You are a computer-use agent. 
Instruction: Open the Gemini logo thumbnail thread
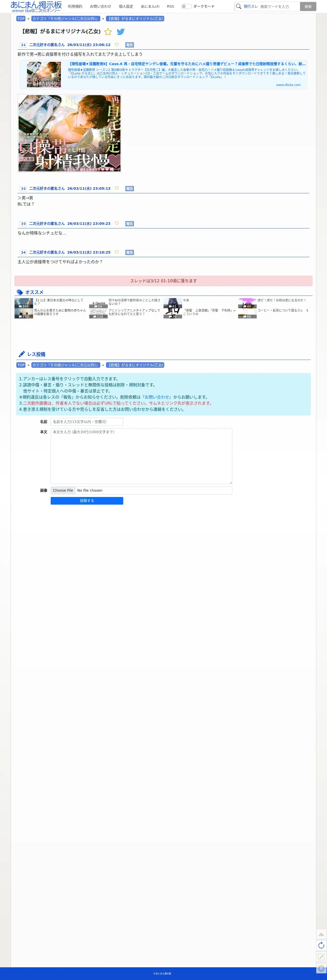98,303
